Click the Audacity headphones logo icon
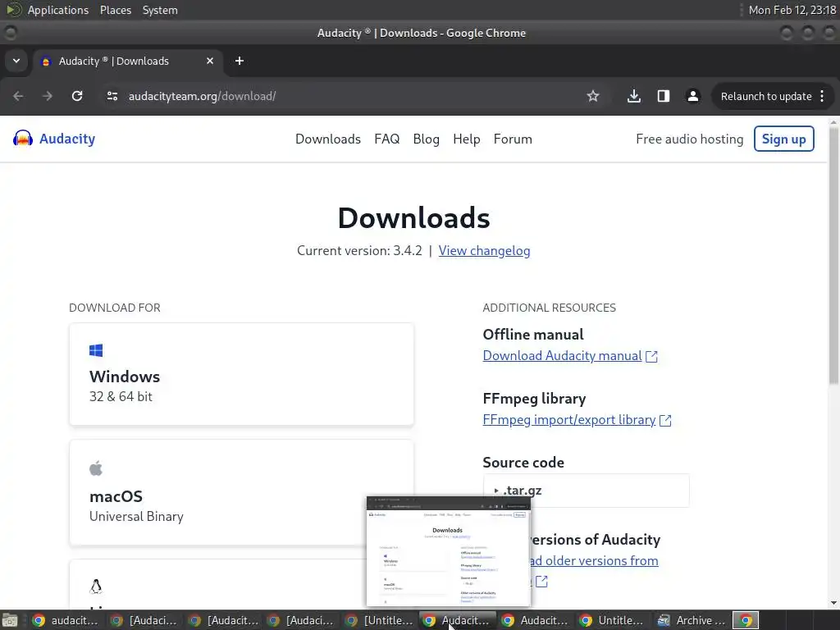 (22, 139)
